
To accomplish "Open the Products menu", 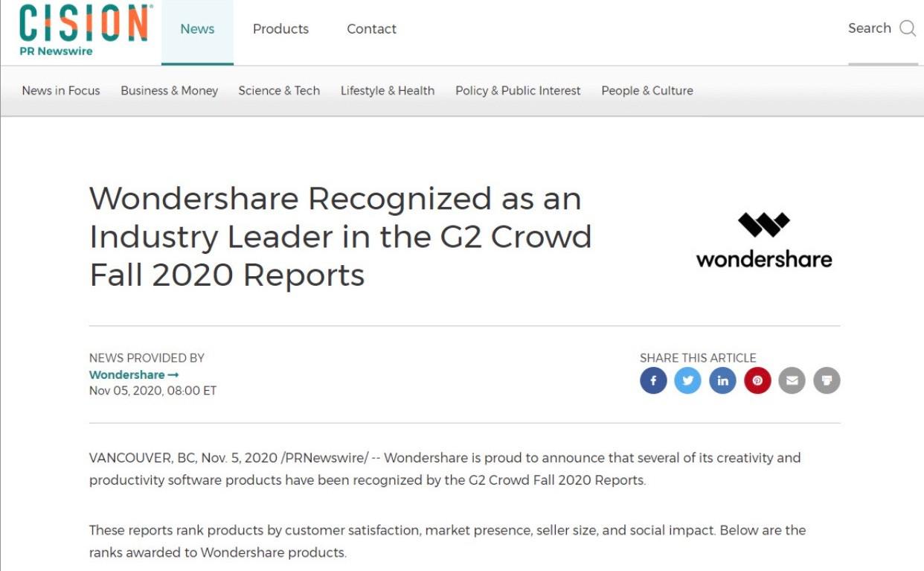I will (280, 29).
